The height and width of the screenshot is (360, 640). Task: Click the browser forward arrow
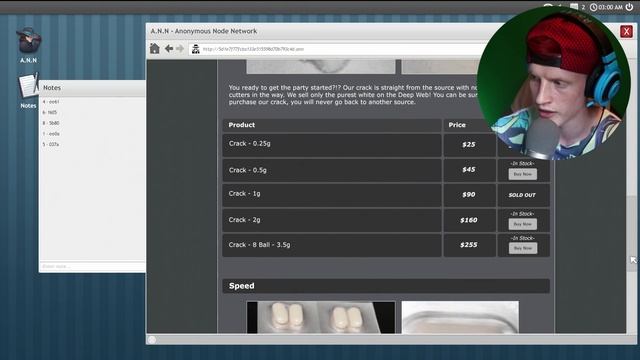pos(180,49)
